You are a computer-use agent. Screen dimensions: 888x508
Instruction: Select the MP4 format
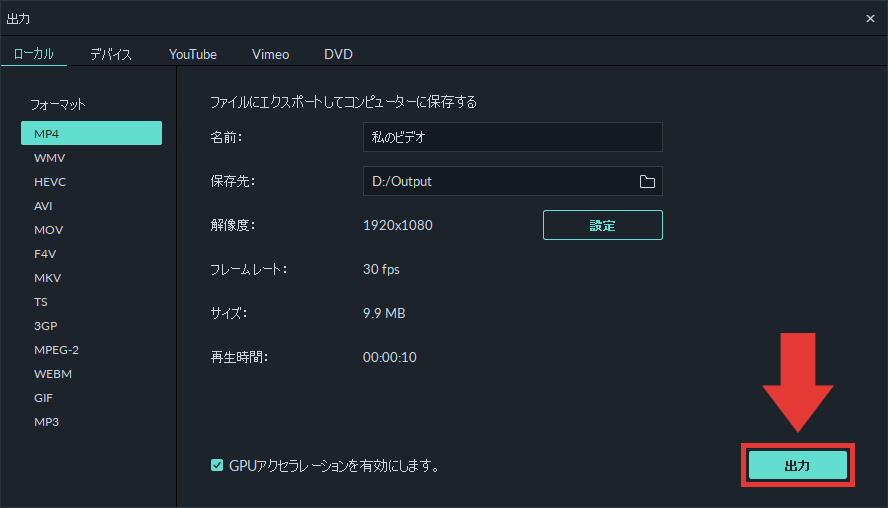click(91, 133)
